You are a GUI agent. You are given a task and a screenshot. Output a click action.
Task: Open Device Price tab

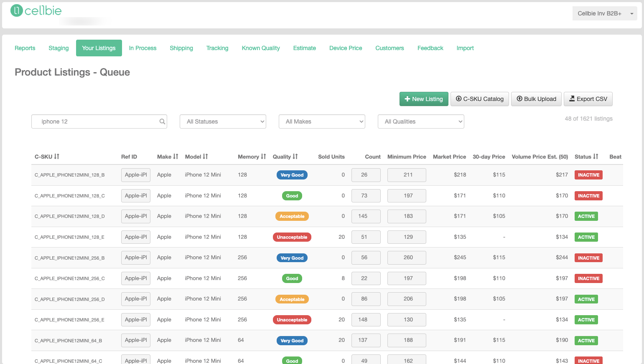(346, 48)
